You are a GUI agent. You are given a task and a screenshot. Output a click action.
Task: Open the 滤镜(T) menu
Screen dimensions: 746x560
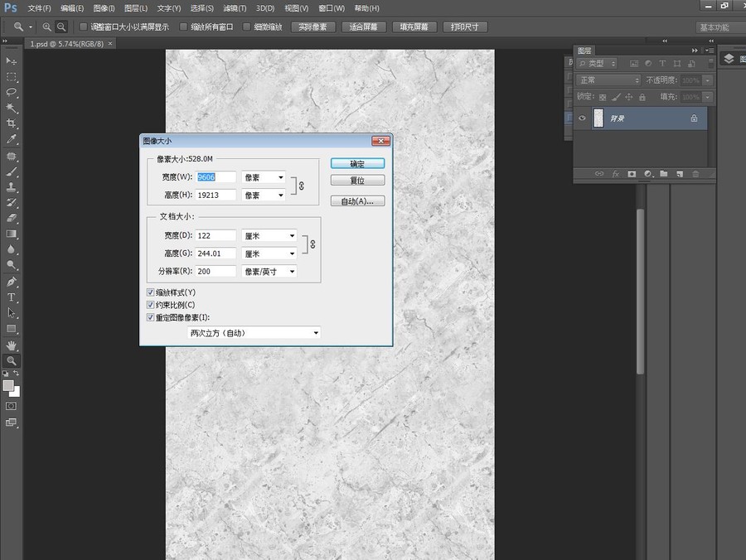[235, 8]
